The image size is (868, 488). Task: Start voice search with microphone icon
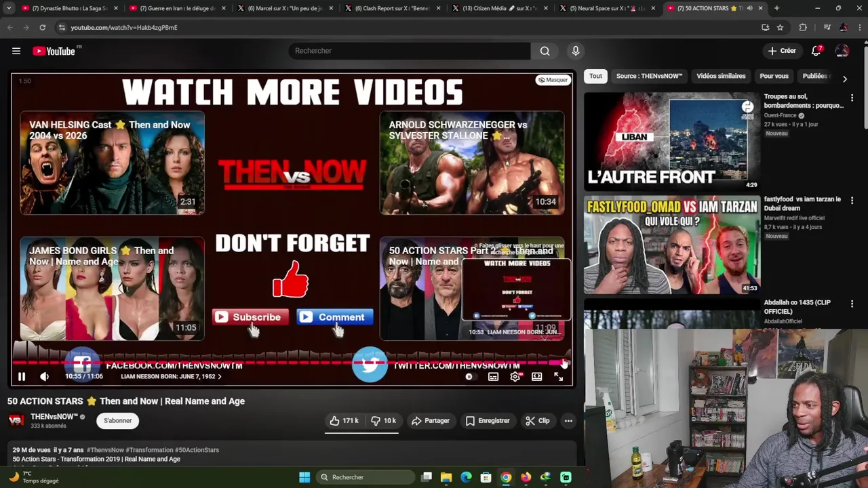click(x=576, y=51)
